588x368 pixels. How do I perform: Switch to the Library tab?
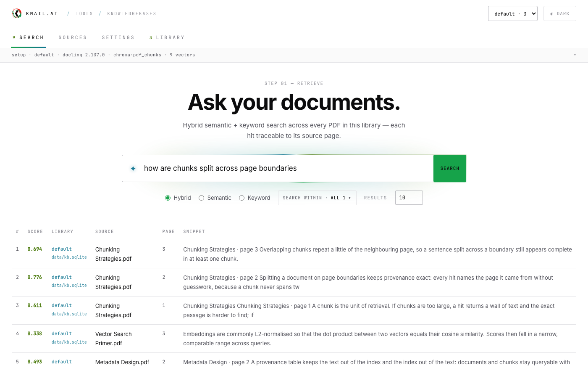167,37
